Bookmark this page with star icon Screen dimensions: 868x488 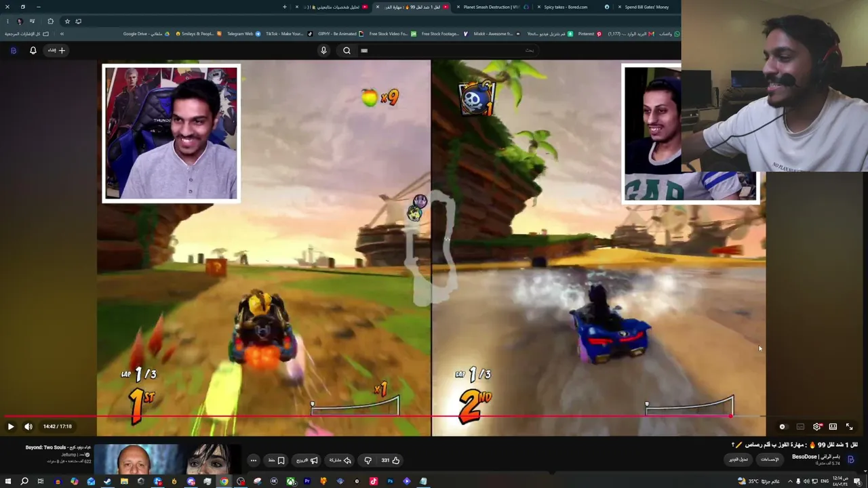tap(67, 21)
